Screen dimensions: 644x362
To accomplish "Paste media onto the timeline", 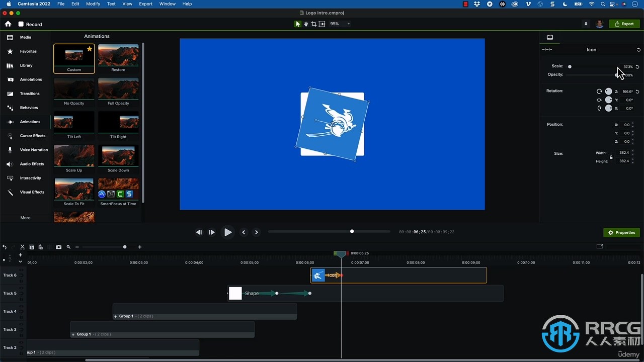I will [40, 247].
